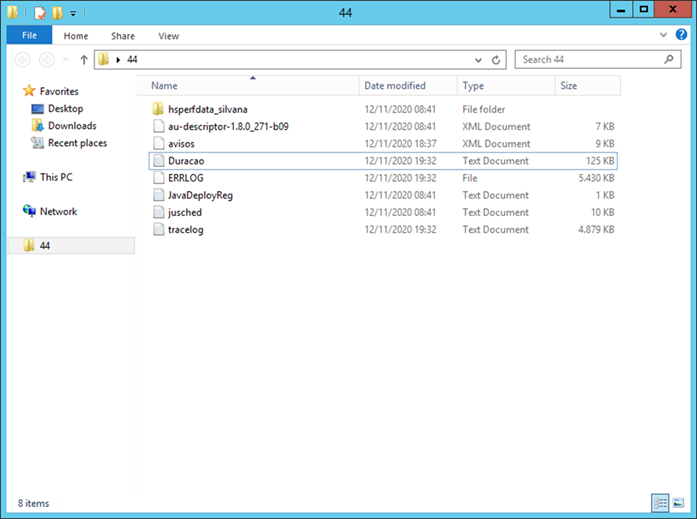Open the Share ribbon tab

click(123, 36)
